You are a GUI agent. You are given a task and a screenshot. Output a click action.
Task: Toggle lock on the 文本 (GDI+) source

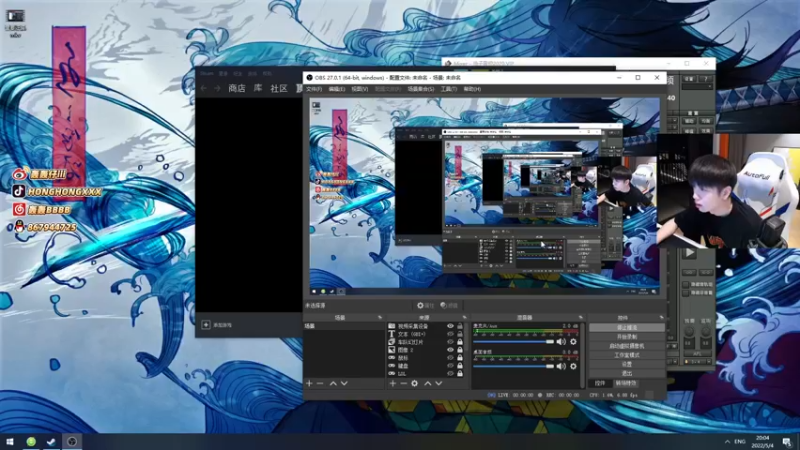(x=460, y=334)
